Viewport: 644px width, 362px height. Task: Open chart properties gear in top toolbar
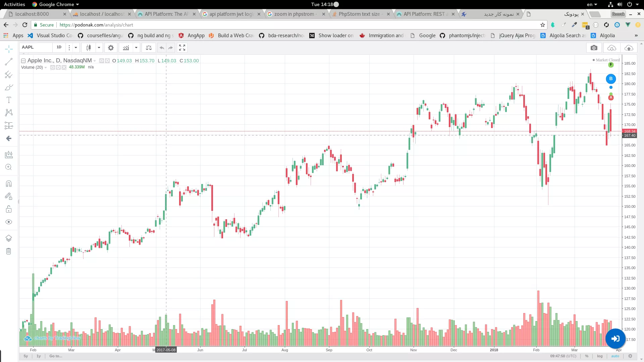(x=111, y=48)
